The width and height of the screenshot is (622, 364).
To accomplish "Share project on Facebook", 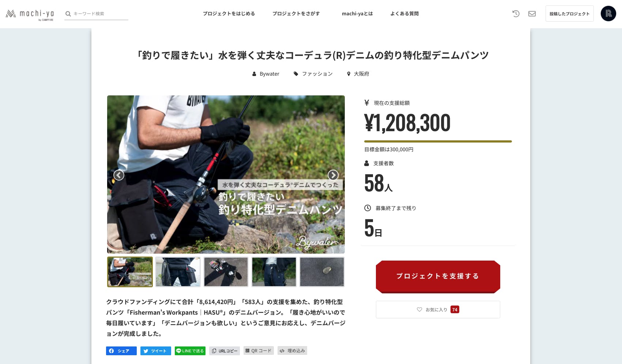I will click(121, 351).
